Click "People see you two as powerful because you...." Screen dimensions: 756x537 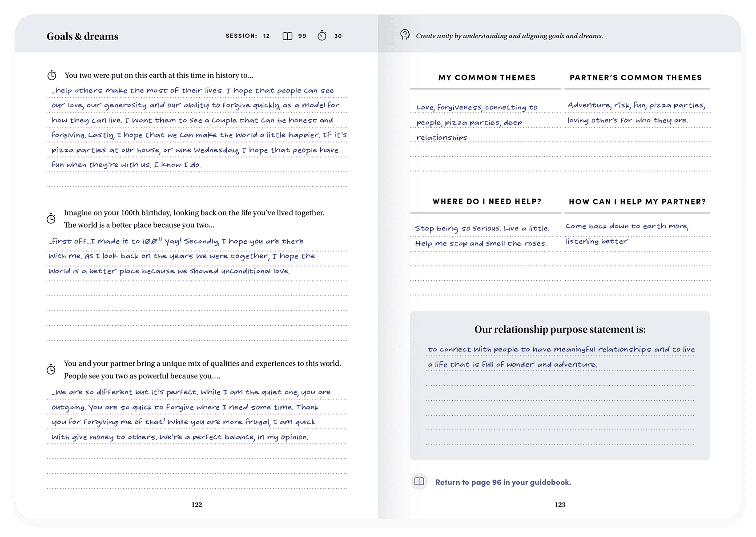[142, 376]
